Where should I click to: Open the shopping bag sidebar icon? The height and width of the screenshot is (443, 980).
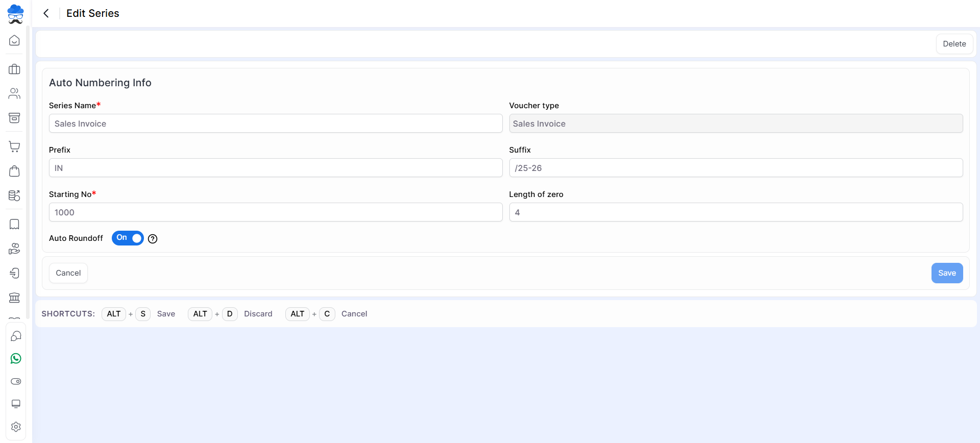pos(14,171)
